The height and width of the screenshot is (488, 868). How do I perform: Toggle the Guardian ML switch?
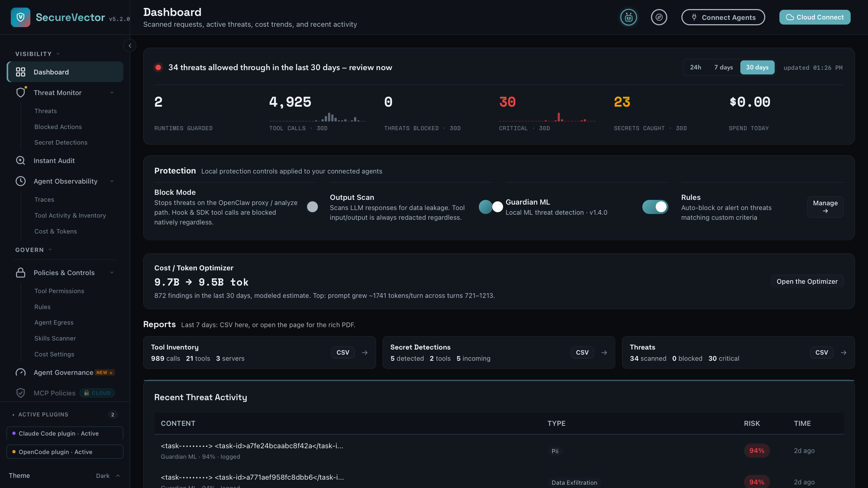[x=655, y=207]
